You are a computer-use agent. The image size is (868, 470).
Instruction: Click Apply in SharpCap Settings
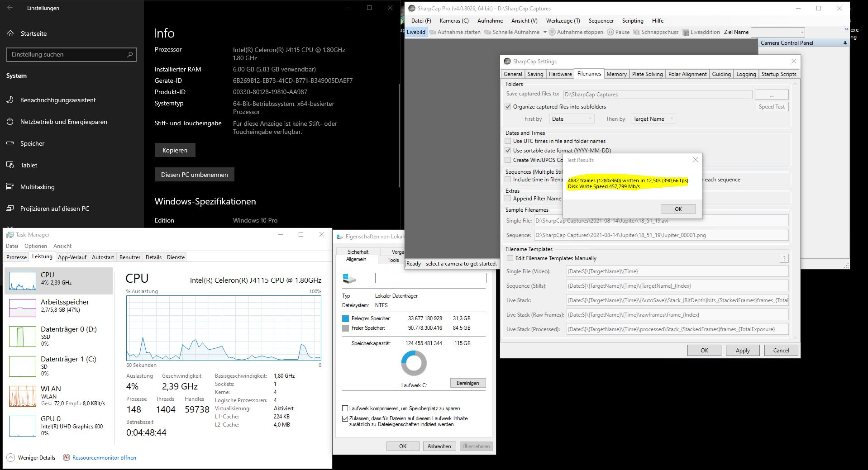[743, 351]
